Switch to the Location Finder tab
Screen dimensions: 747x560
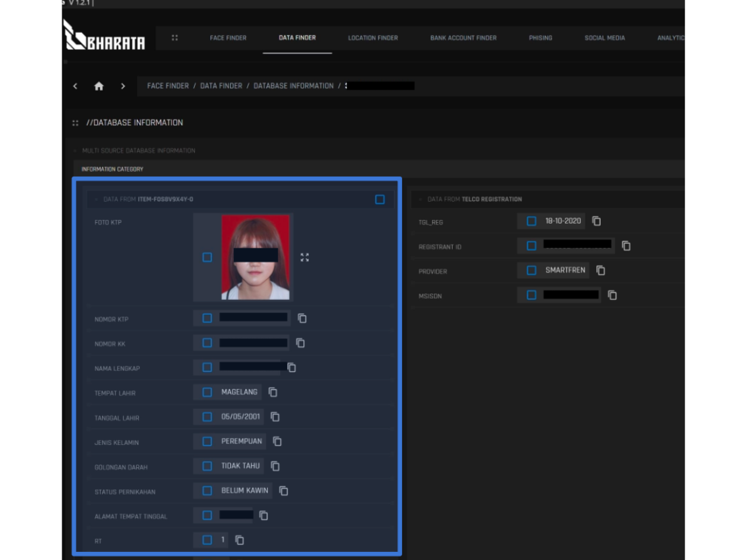click(x=373, y=38)
